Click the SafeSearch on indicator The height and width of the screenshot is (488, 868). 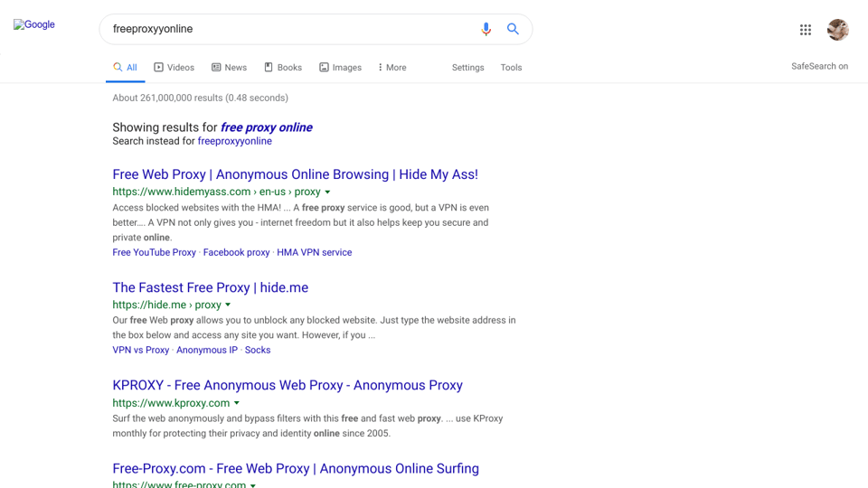819,66
